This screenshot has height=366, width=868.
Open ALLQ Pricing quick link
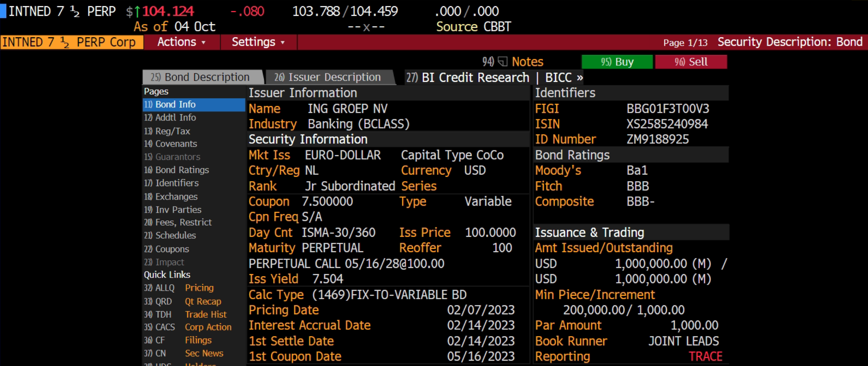coord(178,288)
